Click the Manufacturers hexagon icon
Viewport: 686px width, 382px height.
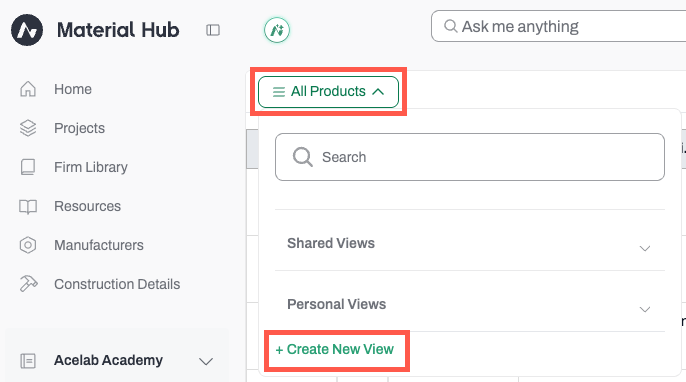tap(28, 245)
